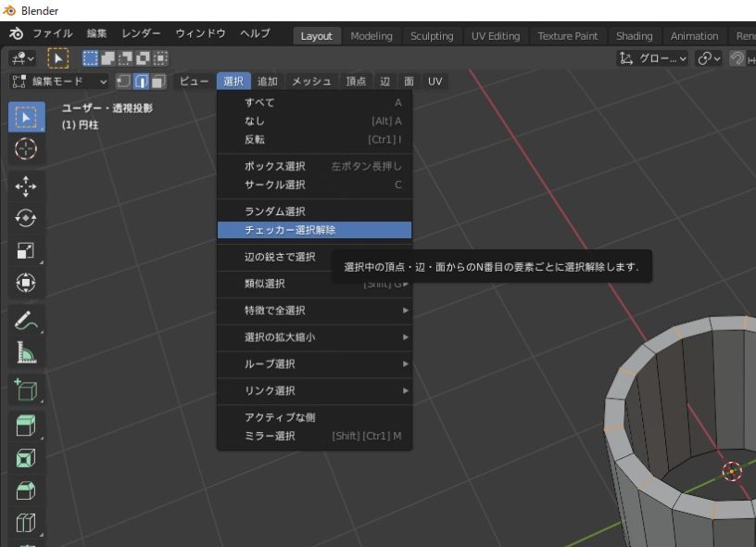Activate the Rotate tool
The height and width of the screenshot is (547, 756).
[x=26, y=218]
